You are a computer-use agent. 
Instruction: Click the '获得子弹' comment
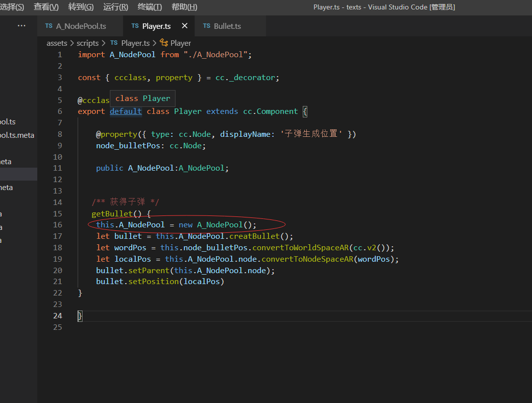[x=128, y=202]
